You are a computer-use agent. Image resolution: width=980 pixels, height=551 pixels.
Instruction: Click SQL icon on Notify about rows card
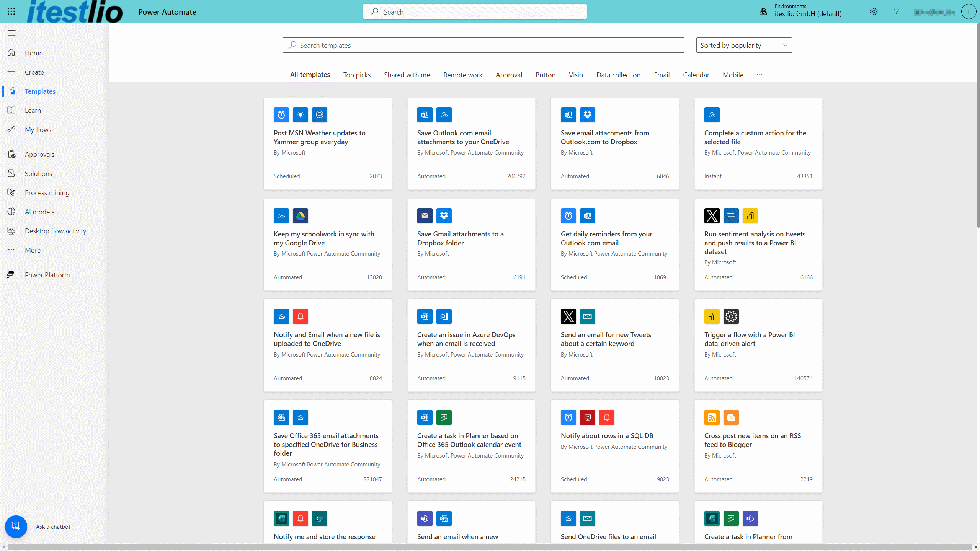pyautogui.click(x=588, y=417)
